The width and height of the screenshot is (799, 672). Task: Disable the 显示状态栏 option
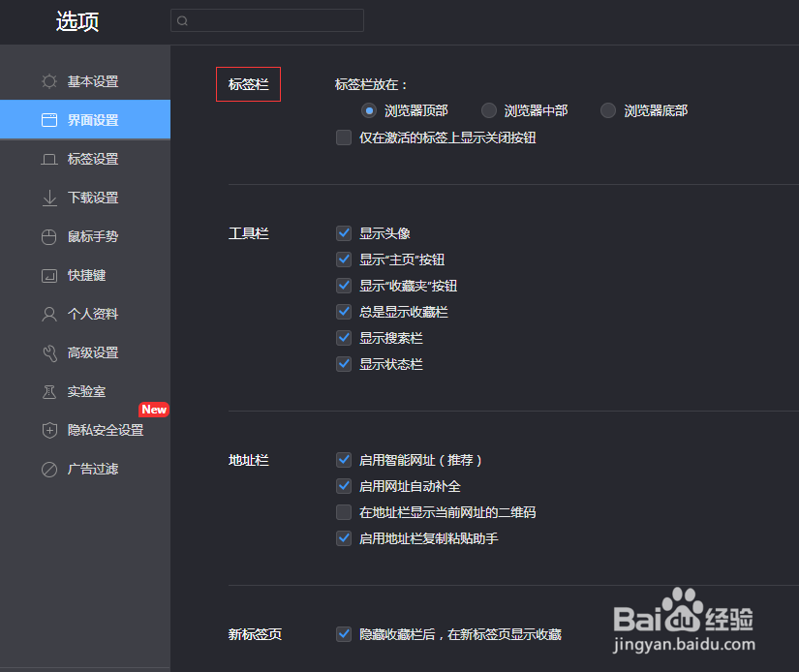[x=344, y=364]
